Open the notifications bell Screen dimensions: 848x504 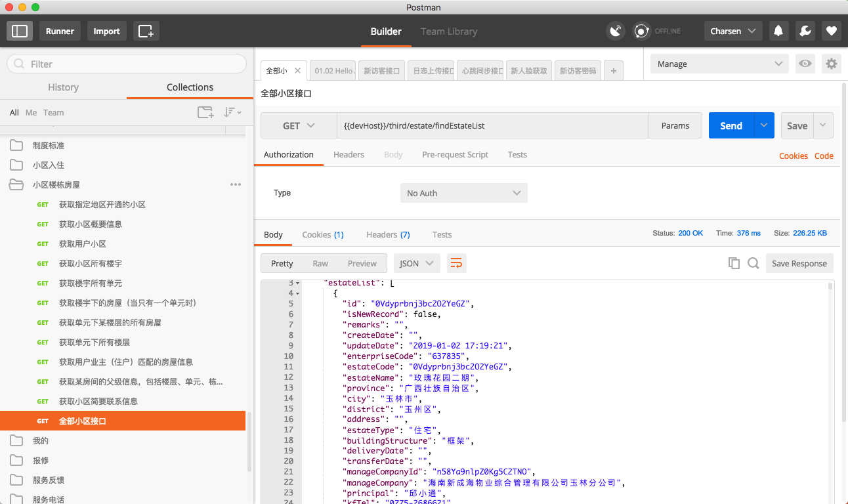[x=778, y=31]
